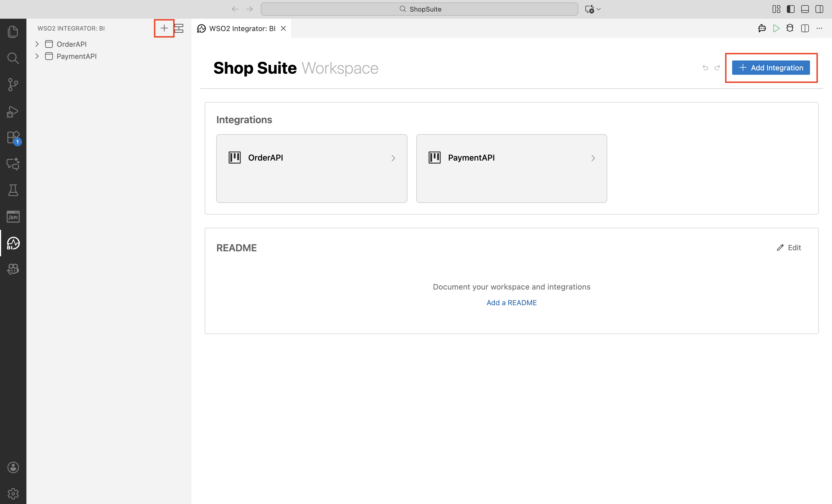The height and width of the screenshot is (504, 832).
Task: Expand the PaymentAPI tree item
Action: point(37,56)
